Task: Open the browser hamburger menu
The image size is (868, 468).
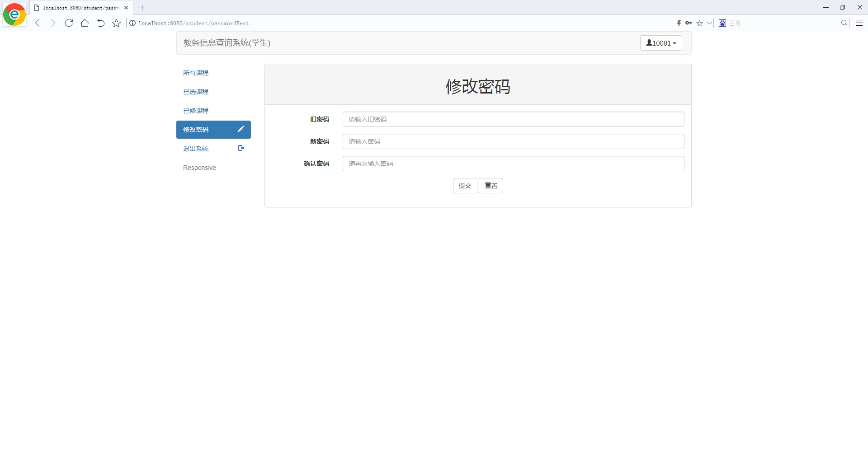Action: [x=859, y=23]
